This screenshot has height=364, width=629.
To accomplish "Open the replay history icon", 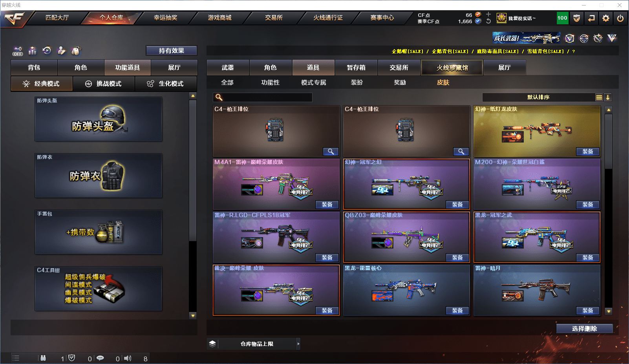I will point(47,51).
